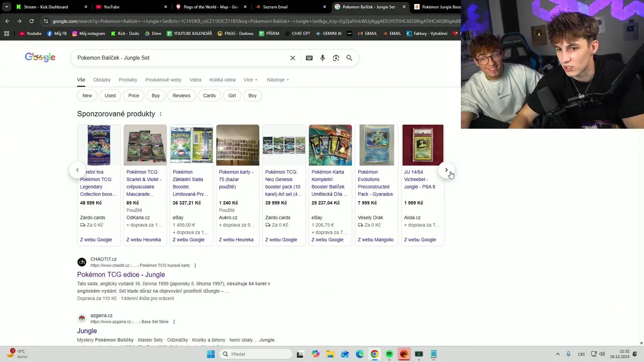Open the Chrome apps grid in bookmarks bar
The height and width of the screenshot is (362, 644).
[7, 34]
